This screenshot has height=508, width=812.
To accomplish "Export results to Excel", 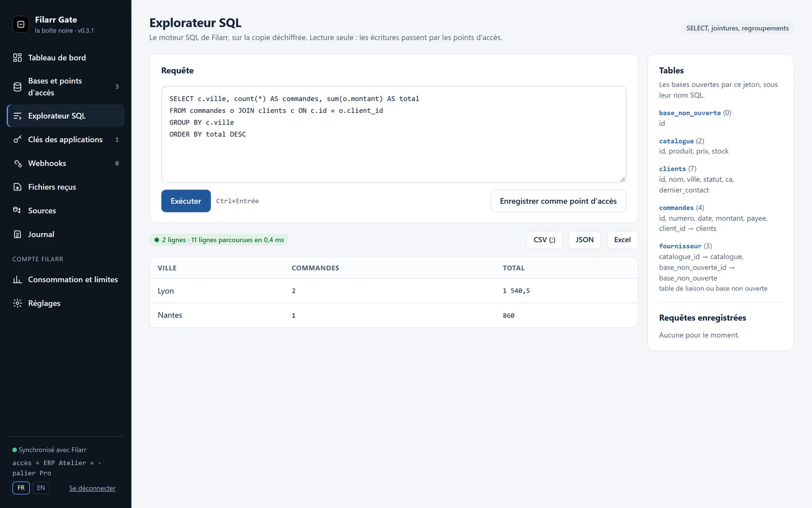I will pos(622,240).
